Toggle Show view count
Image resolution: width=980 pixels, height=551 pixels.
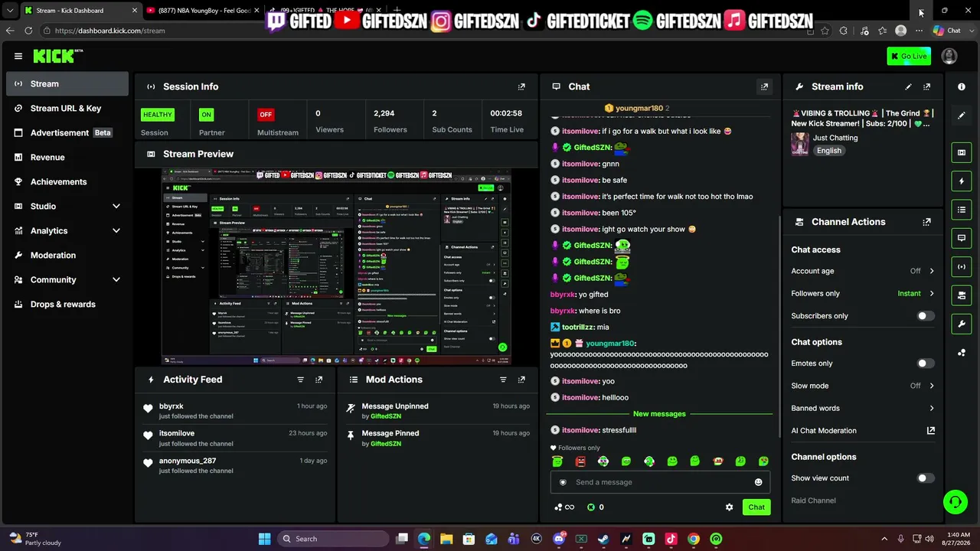point(926,478)
